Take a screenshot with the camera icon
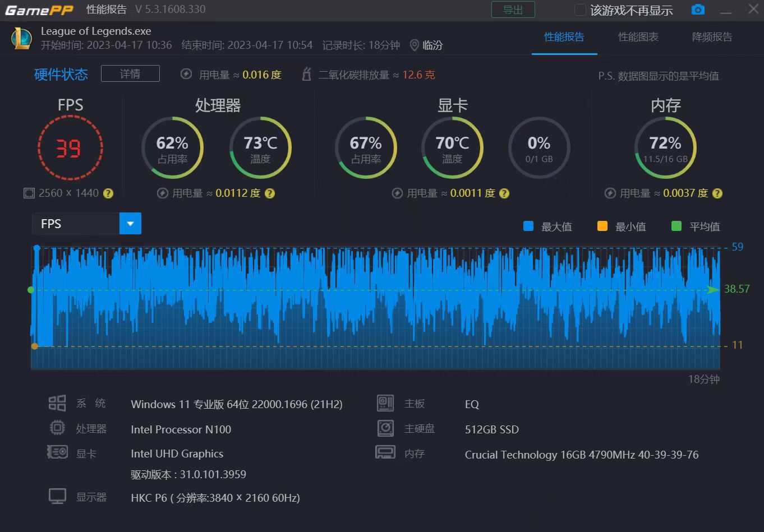The width and height of the screenshot is (764, 532). [x=698, y=10]
